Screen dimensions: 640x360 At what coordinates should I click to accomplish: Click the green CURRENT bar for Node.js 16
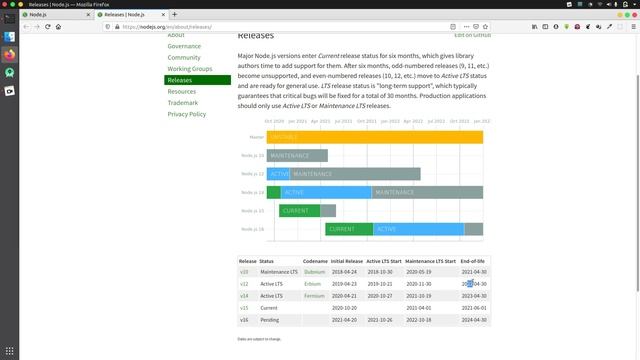[349, 229]
